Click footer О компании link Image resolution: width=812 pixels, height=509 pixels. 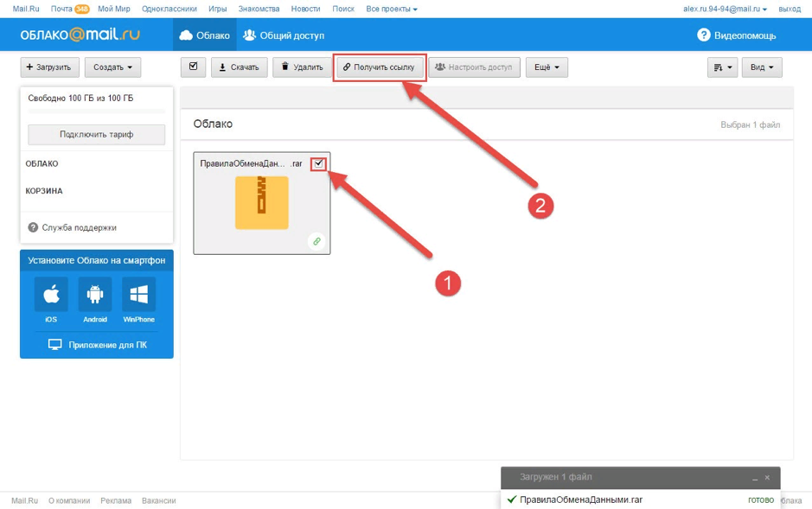coord(69,500)
